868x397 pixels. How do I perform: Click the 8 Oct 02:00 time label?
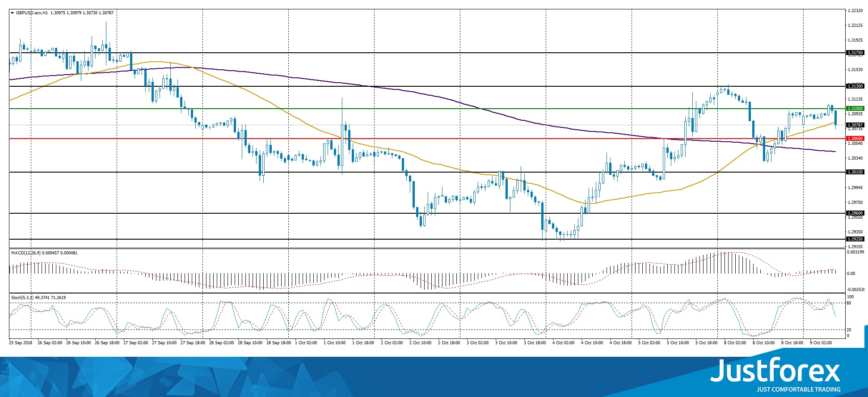pyautogui.click(x=735, y=343)
